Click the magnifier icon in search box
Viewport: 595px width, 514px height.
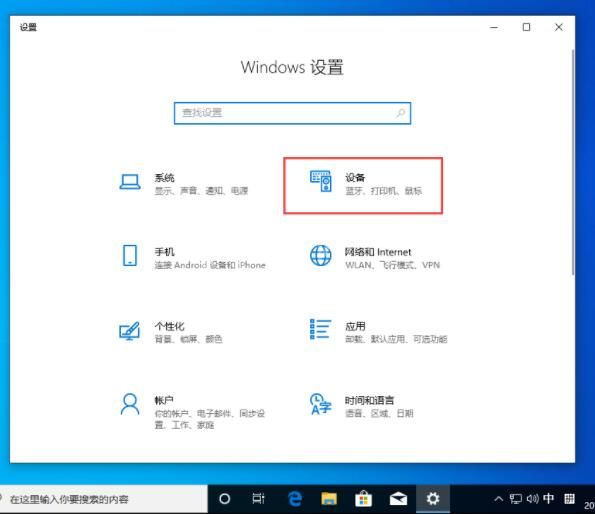pyautogui.click(x=401, y=113)
